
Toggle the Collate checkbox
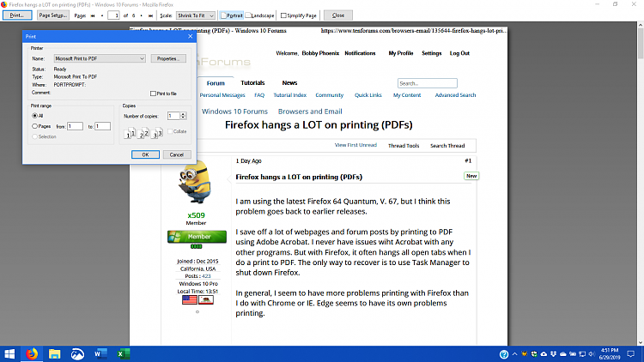(170, 131)
